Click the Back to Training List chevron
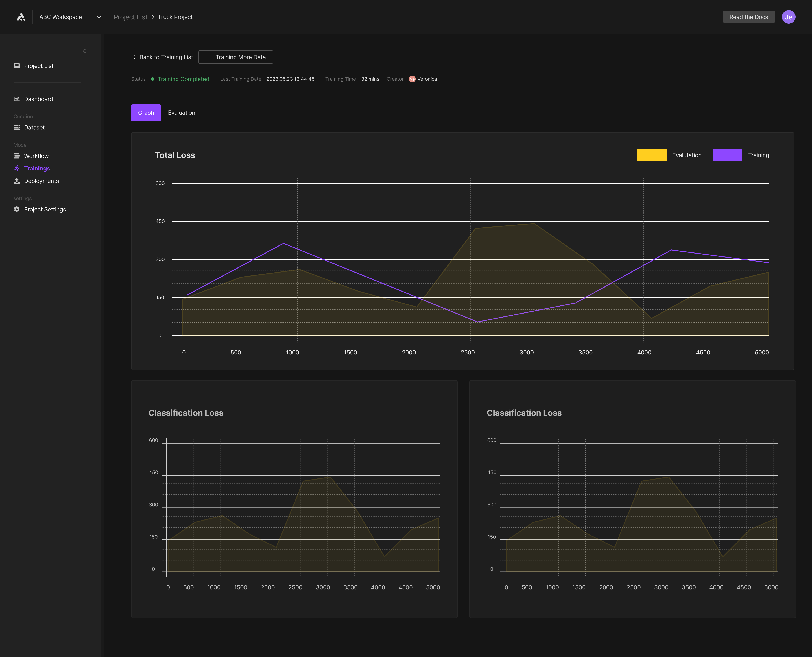This screenshot has height=657, width=812. pos(134,57)
